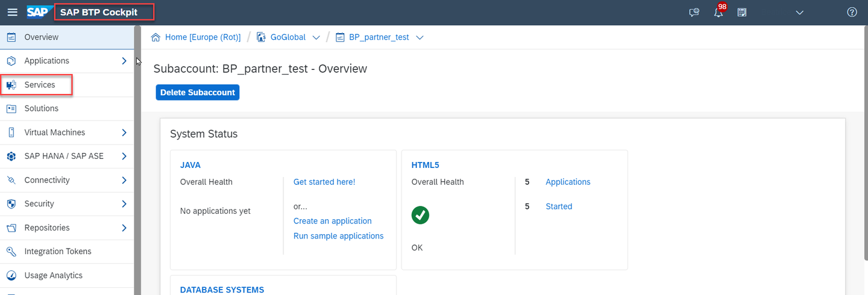This screenshot has height=295, width=868.
Task: Open the JAVA section link
Action: [x=190, y=165]
